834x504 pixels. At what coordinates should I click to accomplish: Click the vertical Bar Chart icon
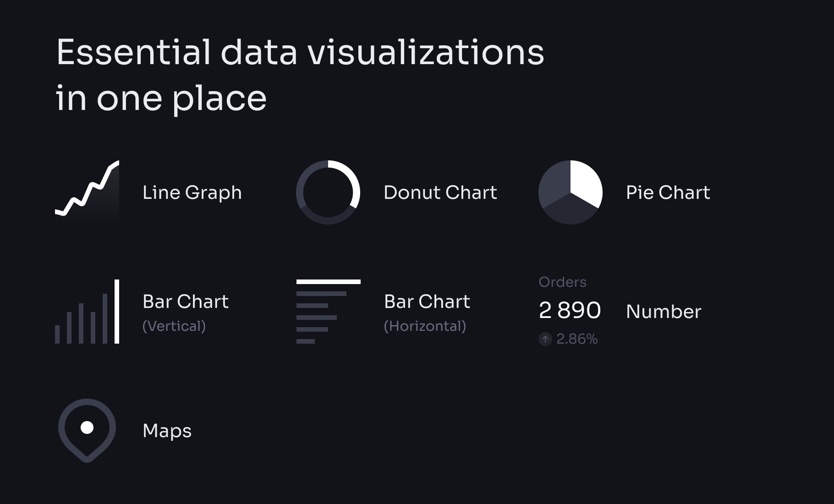(x=87, y=312)
